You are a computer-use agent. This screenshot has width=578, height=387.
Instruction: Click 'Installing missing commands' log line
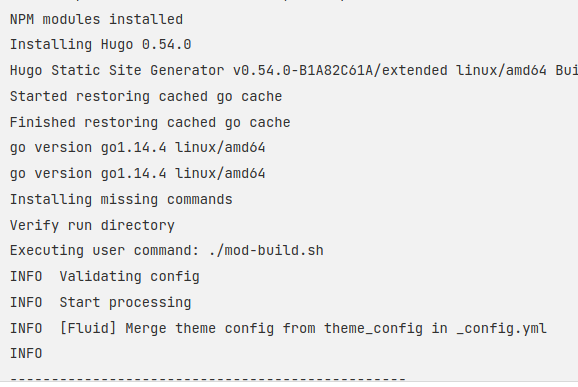pyautogui.click(x=121, y=199)
